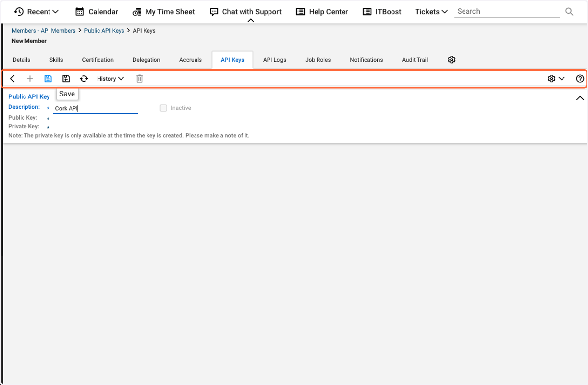Click the Public API Key section heading
The image size is (588, 385).
(29, 96)
